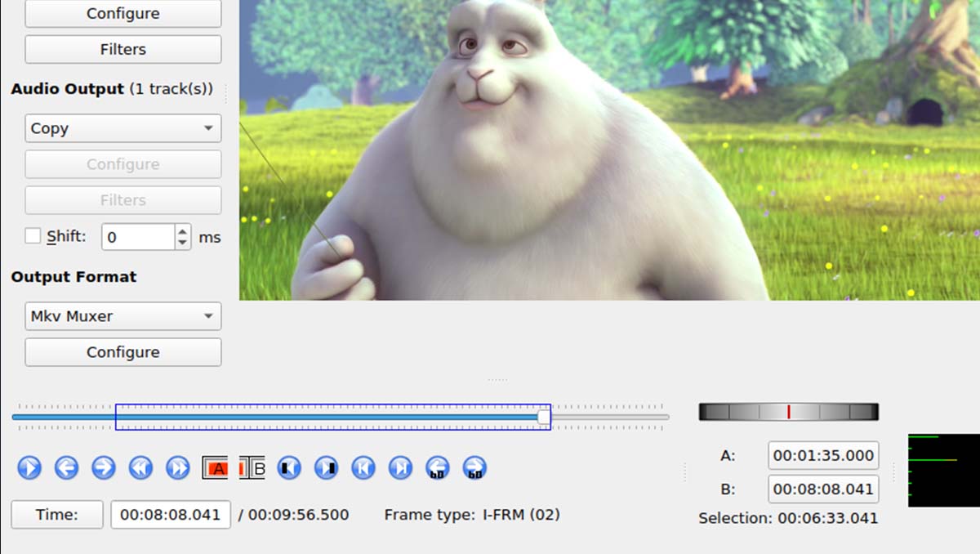The width and height of the screenshot is (980, 554).
Task: Click the total duration text 00:09:56.500
Action: 299,515
